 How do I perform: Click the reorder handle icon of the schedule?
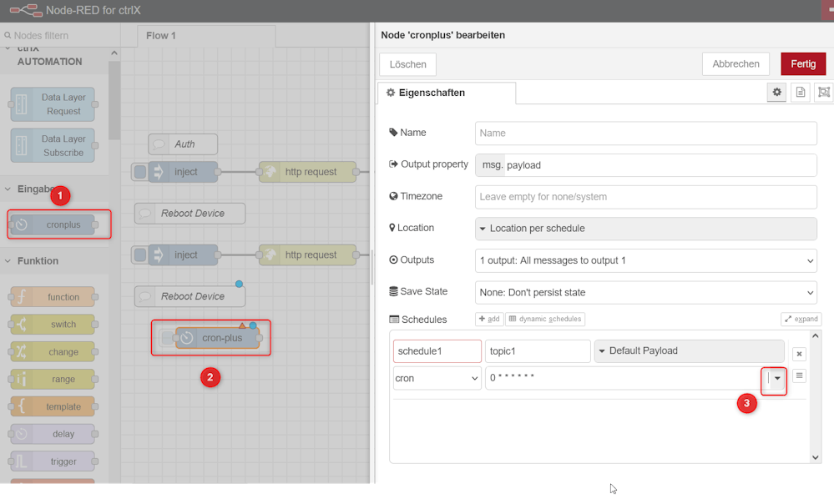[799, 375]
